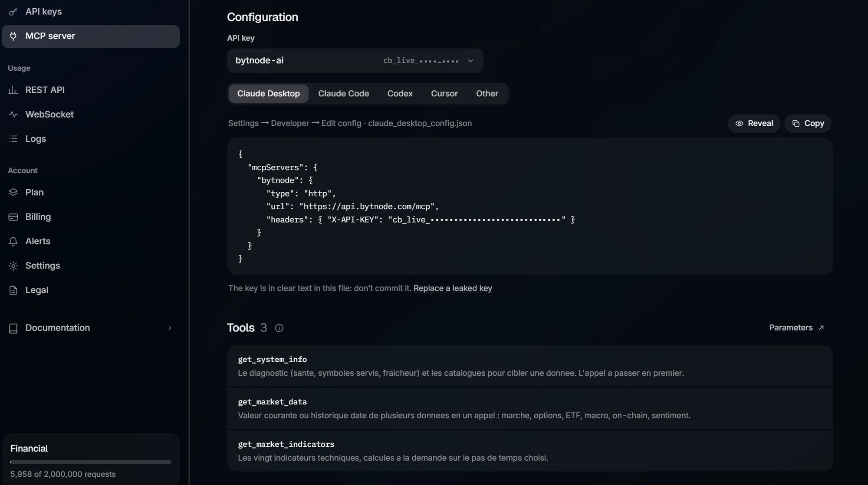Go to WebSocket usage
868x485 pixels.
coord(91,115)
